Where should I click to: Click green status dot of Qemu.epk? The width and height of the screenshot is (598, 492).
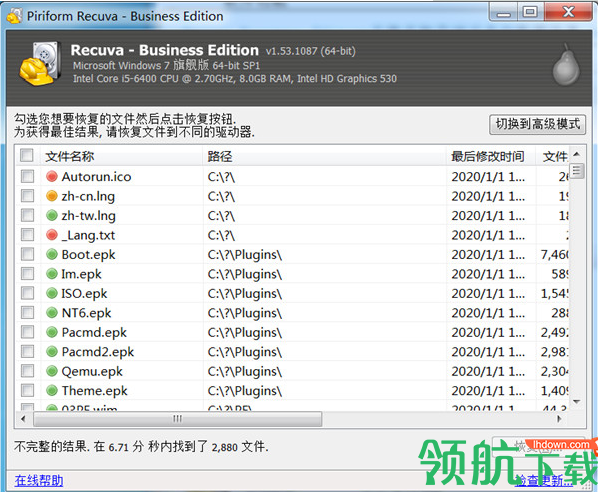pyautogui.click(x=52, y=371)
